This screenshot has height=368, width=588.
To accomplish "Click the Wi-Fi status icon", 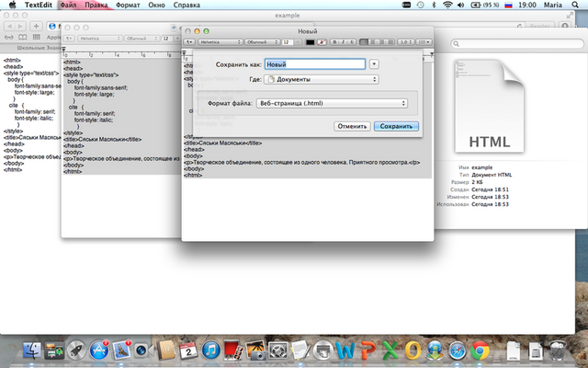I will [x=447, y=5].
